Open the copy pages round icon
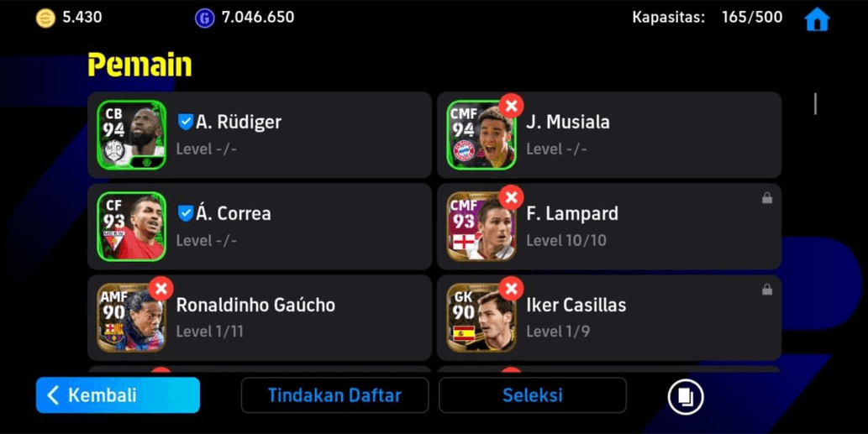Viewport: 868px width, 434px height. pyautogui.click(x=686, y=396)
